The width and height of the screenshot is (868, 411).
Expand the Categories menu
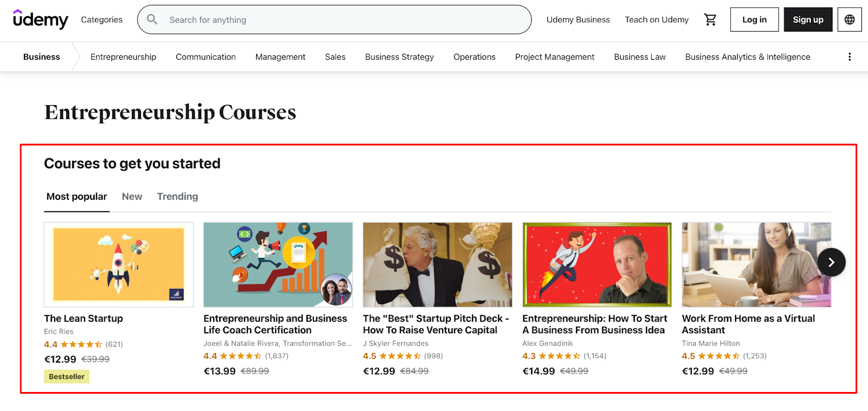101,20
